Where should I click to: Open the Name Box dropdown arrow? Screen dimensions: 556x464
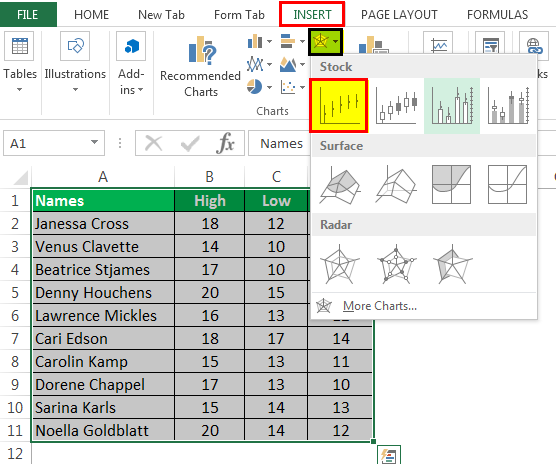(94, 142)
